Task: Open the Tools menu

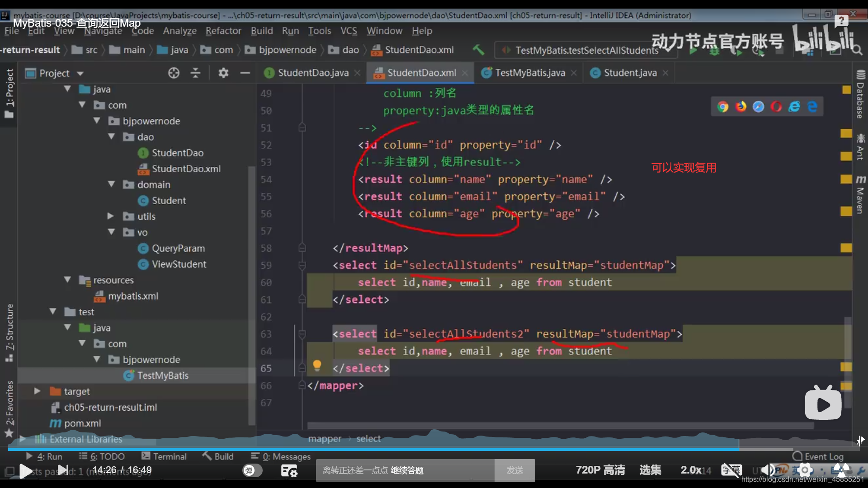Action: pos(319,31)
